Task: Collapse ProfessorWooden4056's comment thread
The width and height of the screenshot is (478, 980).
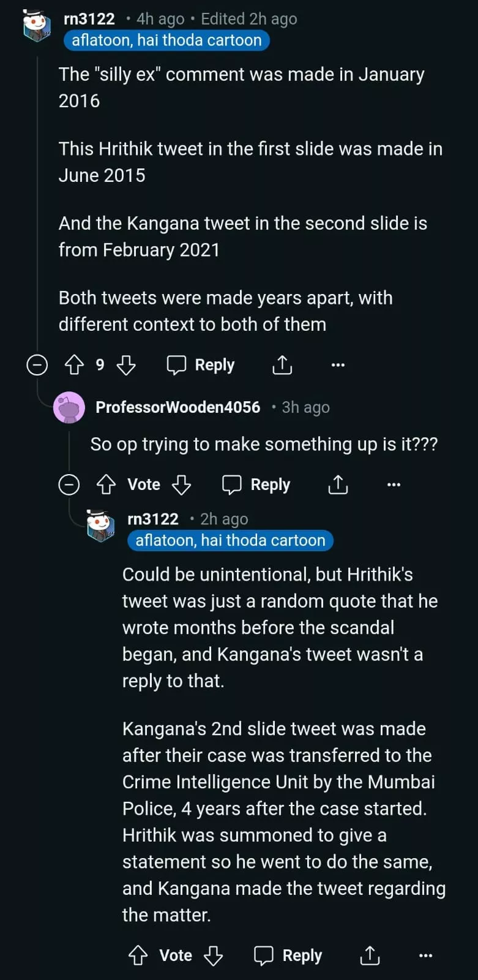Action: click(x=69, y=485)
